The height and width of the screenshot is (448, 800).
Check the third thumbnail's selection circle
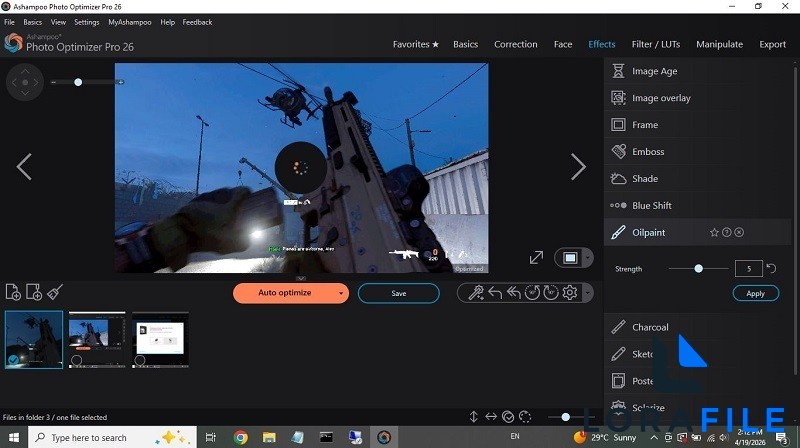[140, 360]
